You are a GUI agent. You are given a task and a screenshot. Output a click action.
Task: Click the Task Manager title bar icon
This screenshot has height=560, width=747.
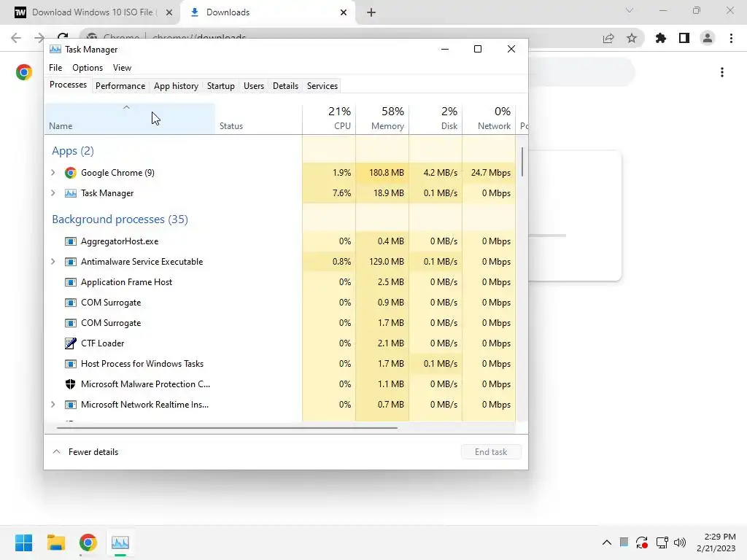click(55, 50)
